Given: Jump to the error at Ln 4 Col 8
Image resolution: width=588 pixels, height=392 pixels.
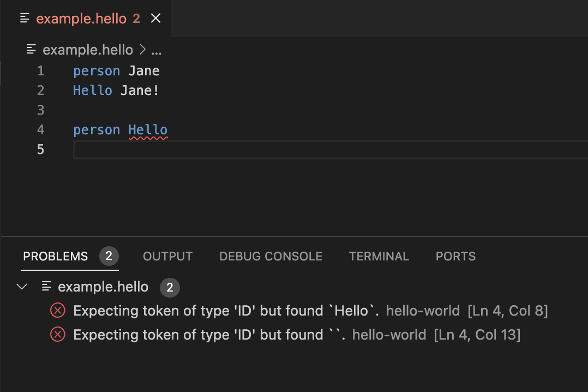Looking at the screenshot, I should tap(508, 310).
